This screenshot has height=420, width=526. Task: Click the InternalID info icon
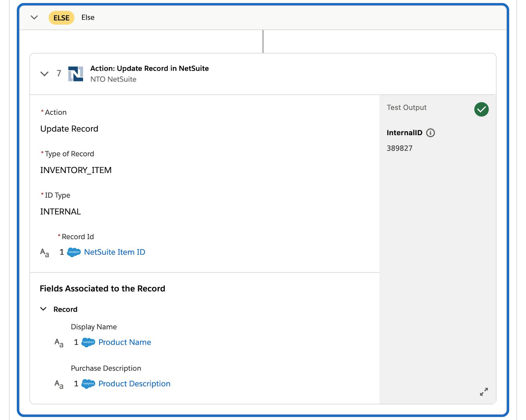pyautogui.click(x=430, y=133)
